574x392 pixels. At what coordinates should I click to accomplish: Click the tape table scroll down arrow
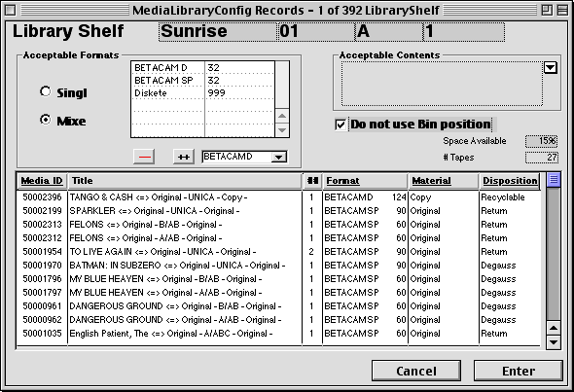[x=554, y=342]
